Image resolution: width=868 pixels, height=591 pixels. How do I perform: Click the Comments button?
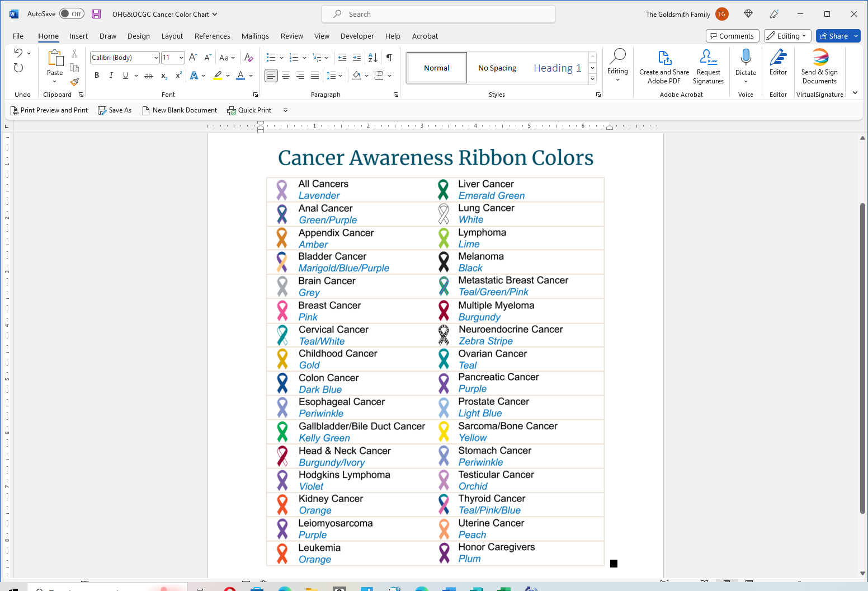732,36
